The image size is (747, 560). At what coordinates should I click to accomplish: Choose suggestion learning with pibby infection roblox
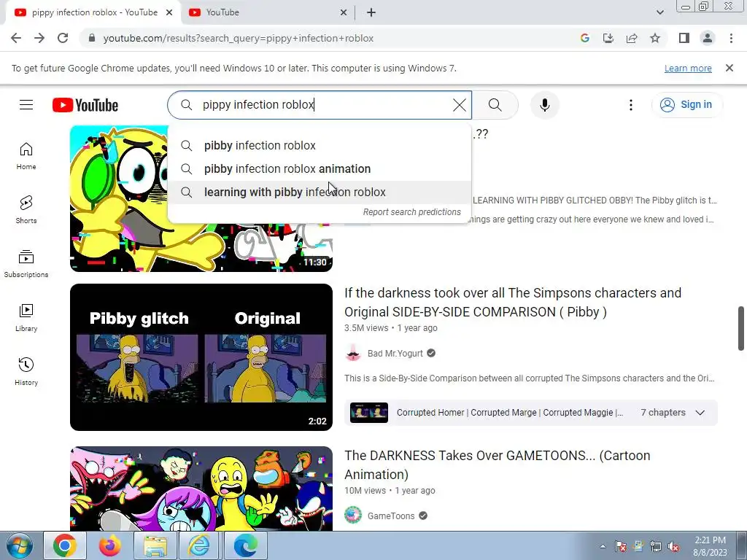tap(320, 192)
